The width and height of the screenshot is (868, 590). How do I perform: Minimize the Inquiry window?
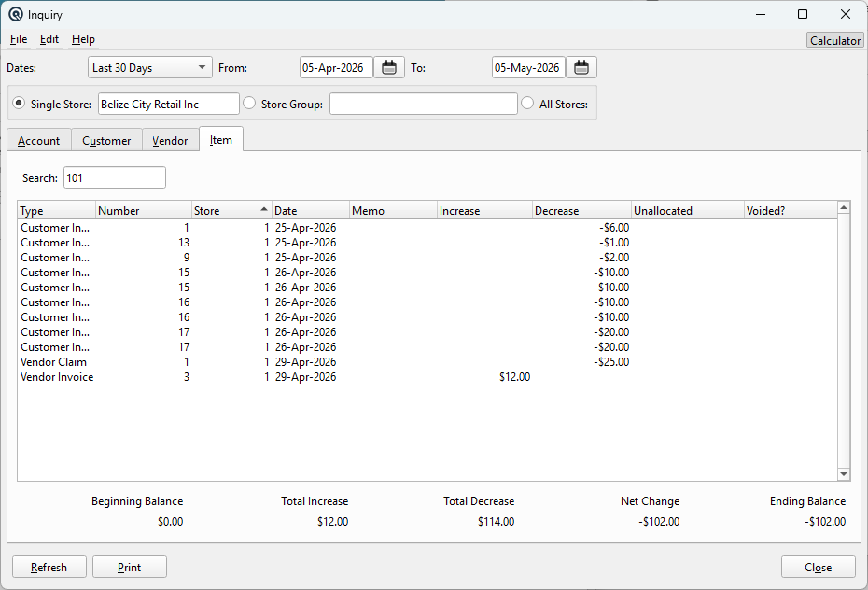click(x=761, y=14)
